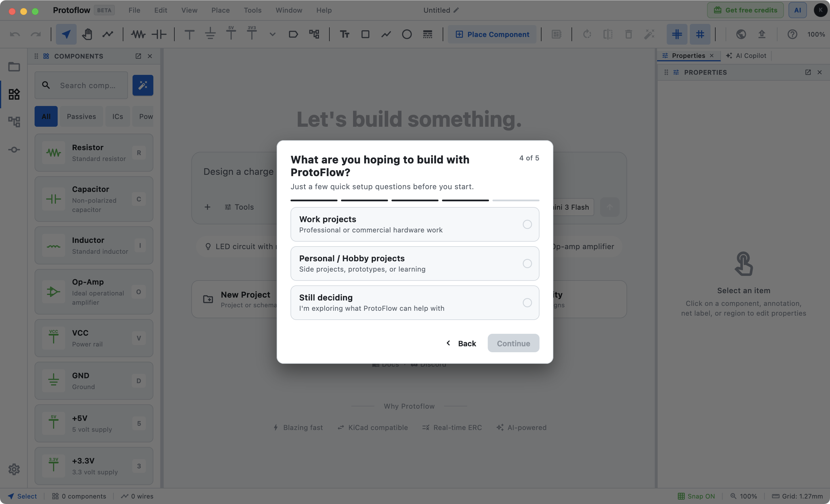Image resolution: width=830 pixels, height=504 pixels.
Task: Click the magic wand icon in toolbar
Action: coord(650,34)
